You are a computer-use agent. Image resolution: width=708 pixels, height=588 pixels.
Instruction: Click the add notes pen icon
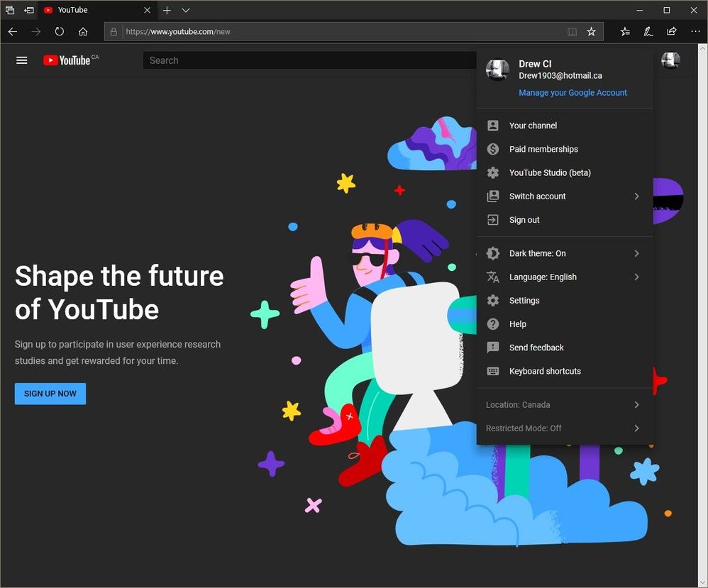[648, 32]
